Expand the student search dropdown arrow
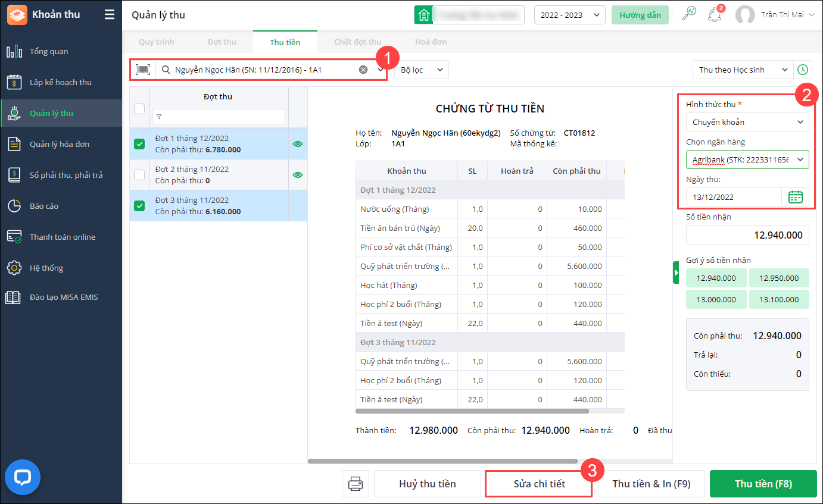 pyautogui.click(x=381, y=70)
